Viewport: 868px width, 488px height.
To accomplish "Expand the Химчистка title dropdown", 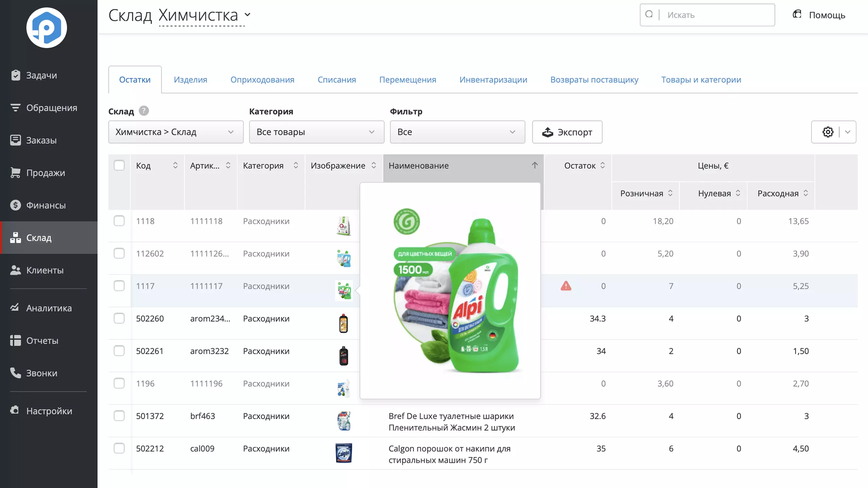I will point(248,15).
